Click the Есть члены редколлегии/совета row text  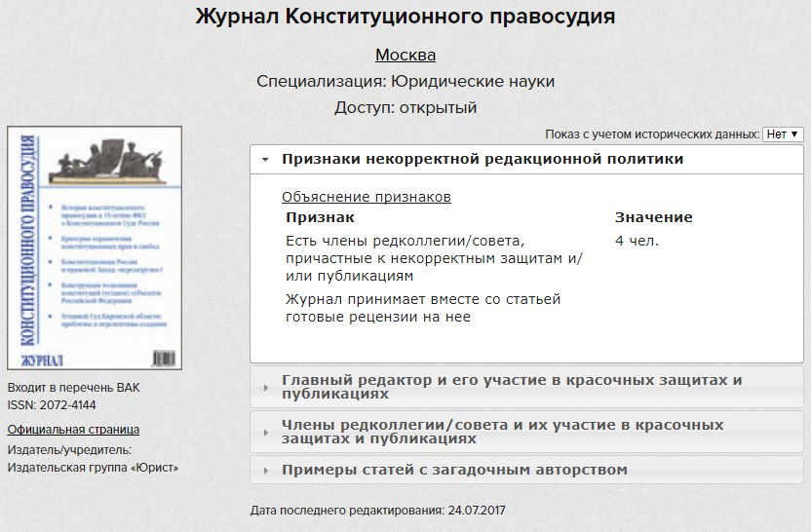(x=434, y=258)
